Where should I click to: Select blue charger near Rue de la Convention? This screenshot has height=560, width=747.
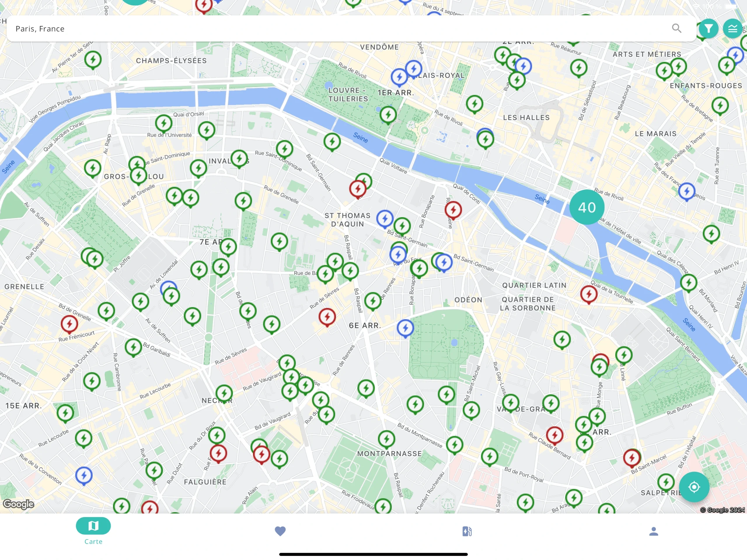tap(84, 476)
